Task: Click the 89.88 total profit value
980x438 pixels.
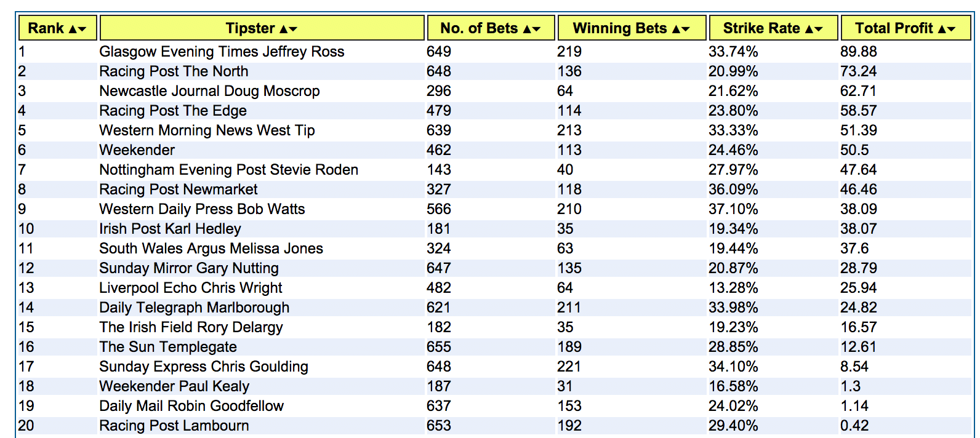Action: 858,52
